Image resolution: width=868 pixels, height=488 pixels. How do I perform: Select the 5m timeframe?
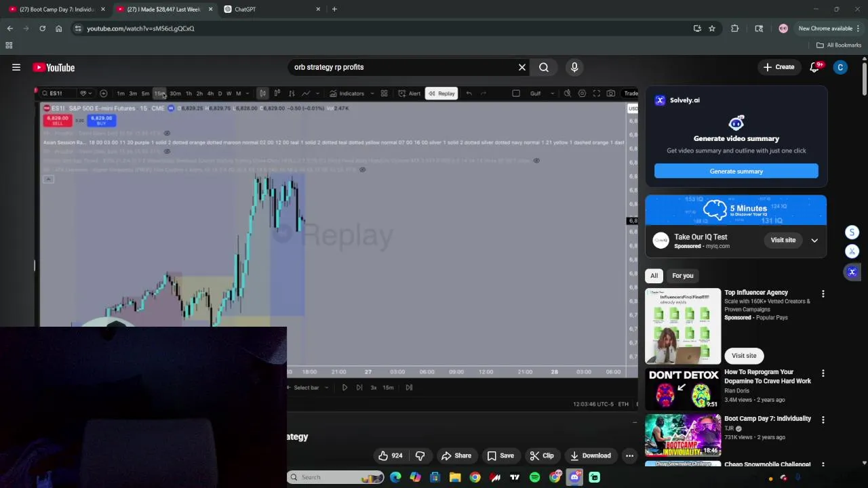point(145,94)
